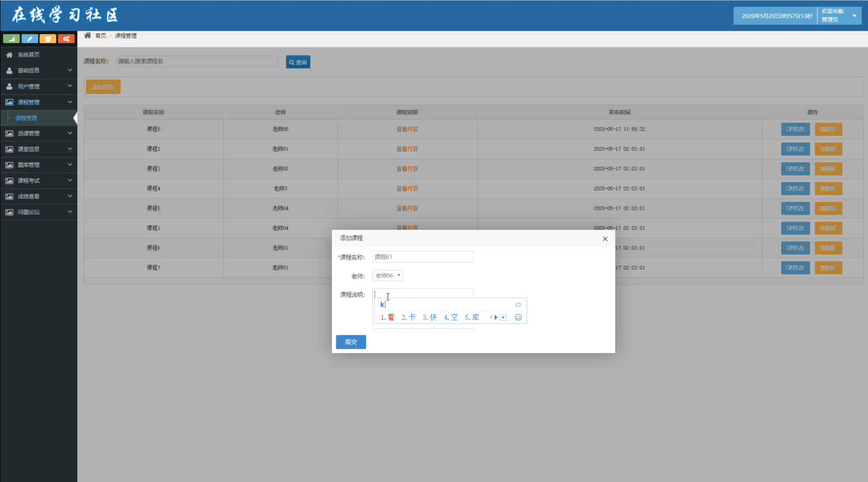Screen dimensions: 868x482
Task: Pick IME candidate 1 看
Action: (387, 317)
